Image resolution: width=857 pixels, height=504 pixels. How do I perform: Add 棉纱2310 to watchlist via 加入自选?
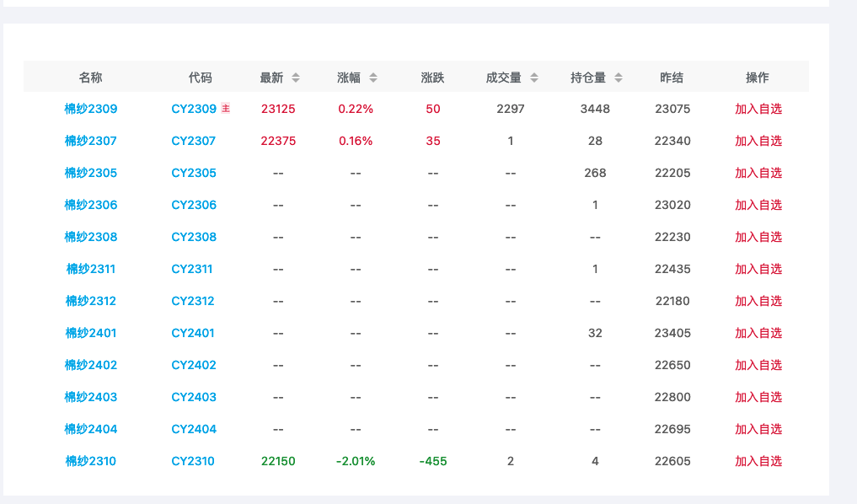tap(758, 461)
